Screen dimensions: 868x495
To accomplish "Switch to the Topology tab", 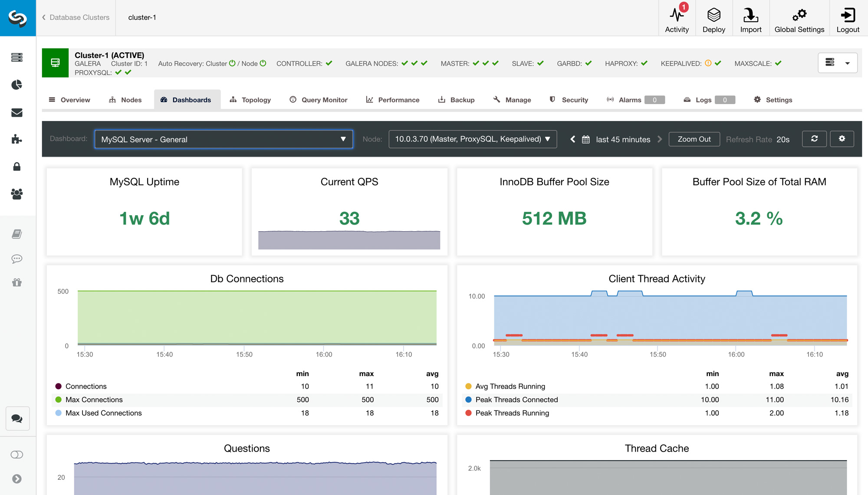I will pos(250,100).
